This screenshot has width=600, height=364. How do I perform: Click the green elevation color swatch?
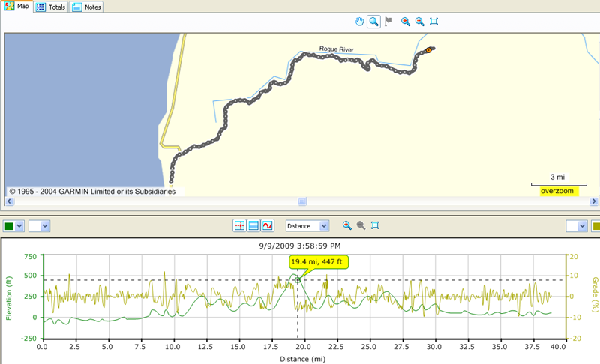[x=9, y=226]
